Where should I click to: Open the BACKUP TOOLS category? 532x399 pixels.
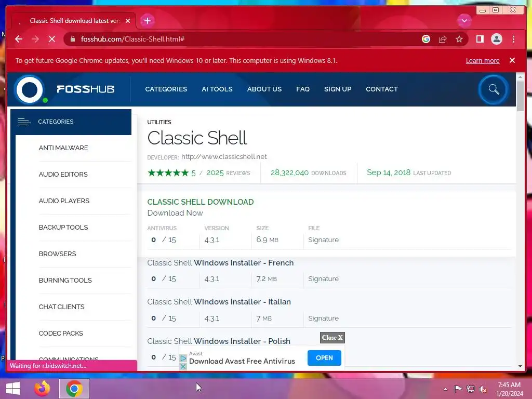(x=63, y=227)
